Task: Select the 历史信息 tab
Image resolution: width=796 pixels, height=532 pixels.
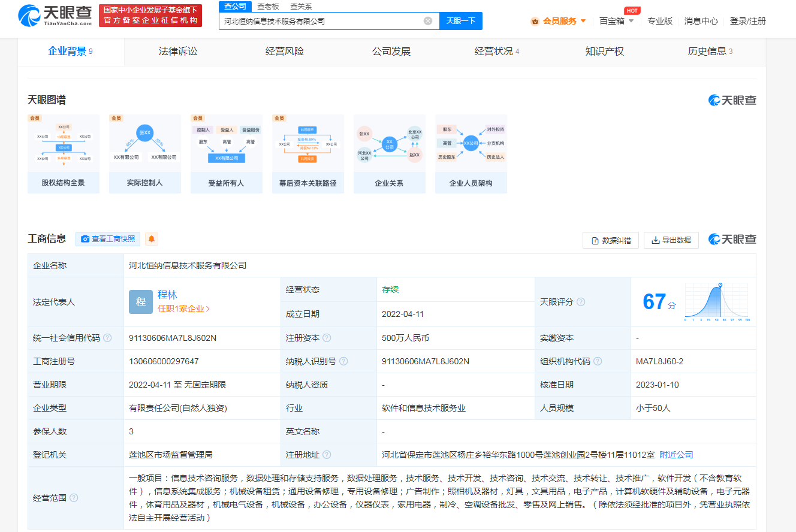Action: pyautogui.click(x=710, y=52)
